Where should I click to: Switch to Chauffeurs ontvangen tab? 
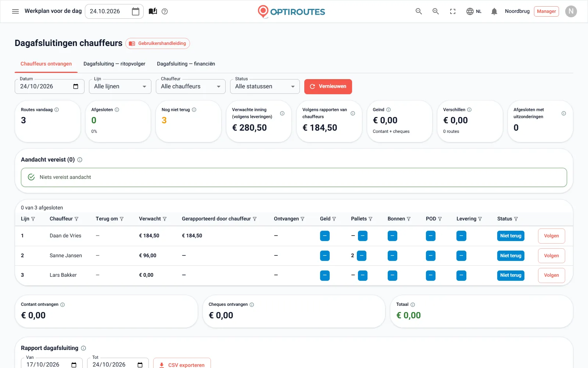[x=46, y=64]
